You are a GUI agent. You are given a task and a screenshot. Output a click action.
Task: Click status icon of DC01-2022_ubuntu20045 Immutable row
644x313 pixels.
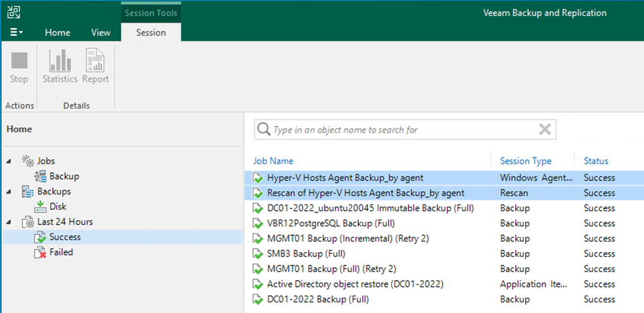click(258, 208)
